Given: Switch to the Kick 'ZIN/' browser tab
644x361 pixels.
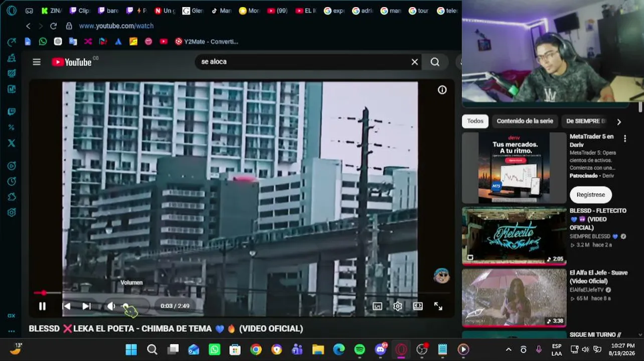Looking at the screenshot, I should pyautogui.click(x=51, y=11).
